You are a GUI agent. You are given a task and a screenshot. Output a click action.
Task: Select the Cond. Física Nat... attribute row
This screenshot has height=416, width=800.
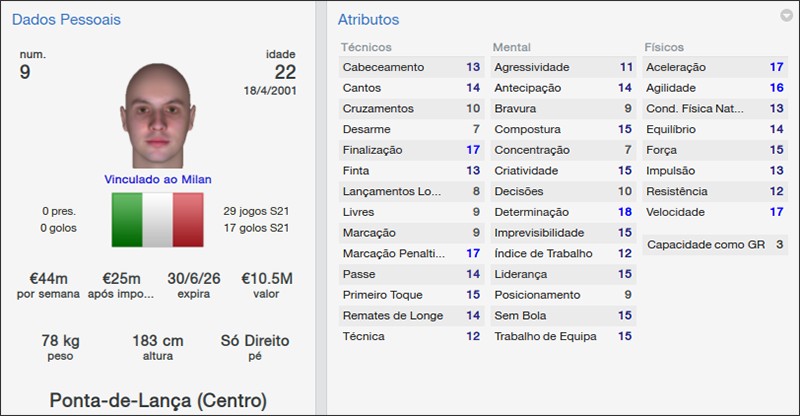715,108
